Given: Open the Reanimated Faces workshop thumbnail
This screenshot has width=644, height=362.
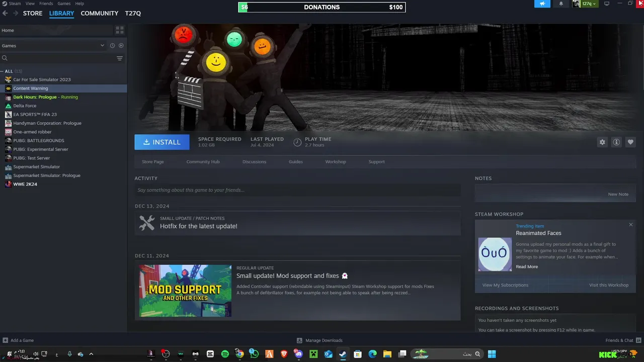Looking at the screenshot, I should point(495,254).
